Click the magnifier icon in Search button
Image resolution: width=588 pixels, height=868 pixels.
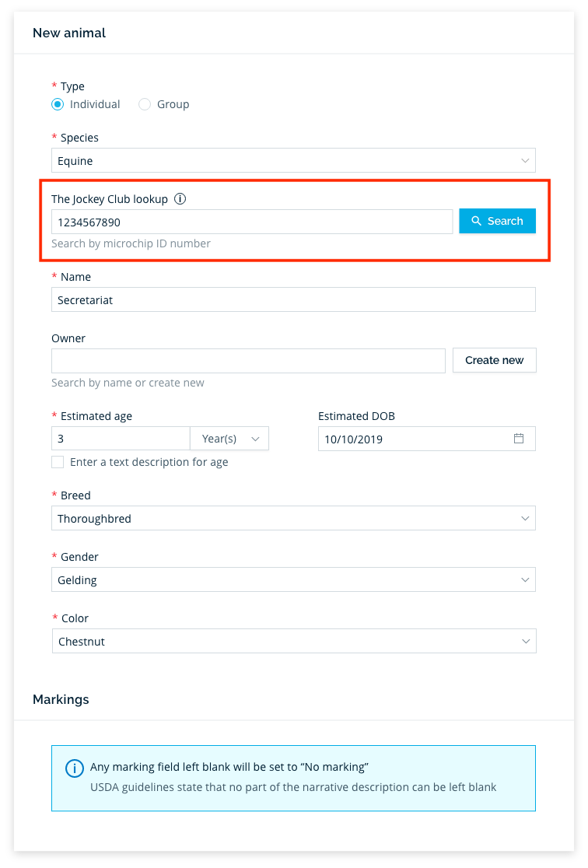[476, 221]
